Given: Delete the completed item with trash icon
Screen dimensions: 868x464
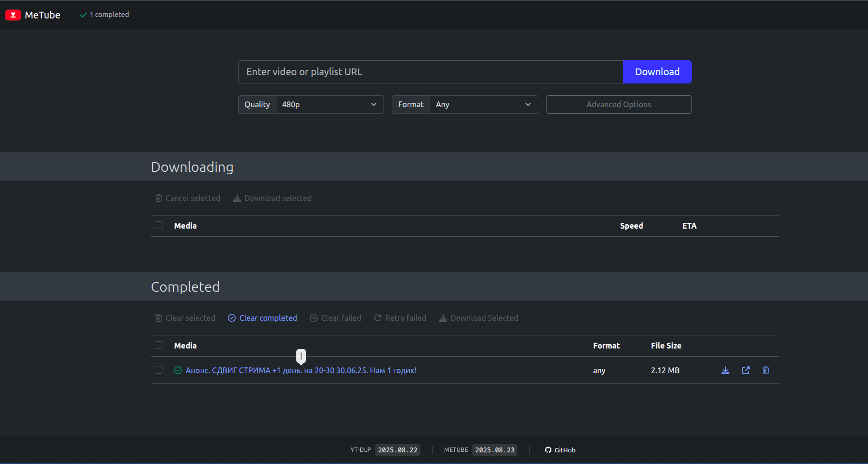Looking at the screenshot, I should (766, 370).
